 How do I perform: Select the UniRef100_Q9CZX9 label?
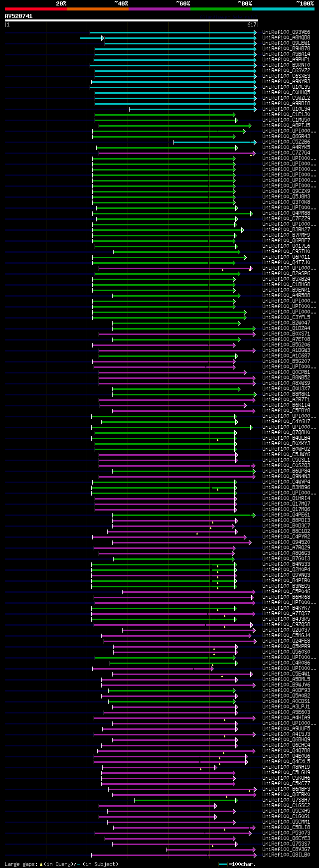pyautogui.click(x=286, y=191)
